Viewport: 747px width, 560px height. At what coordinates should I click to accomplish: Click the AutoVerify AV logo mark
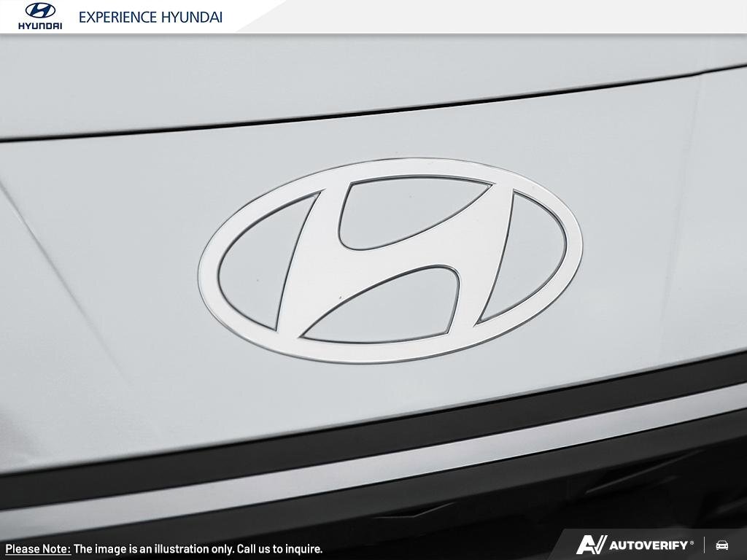pos(592,545)
